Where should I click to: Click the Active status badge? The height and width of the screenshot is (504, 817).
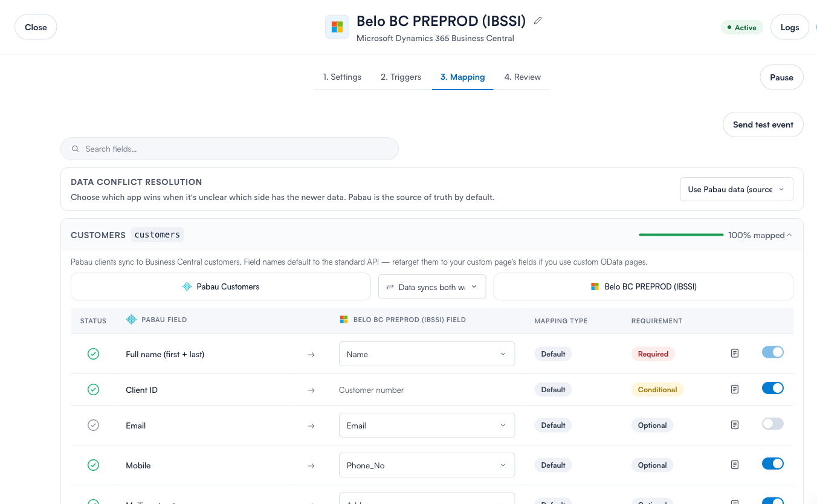click(742, 28)
